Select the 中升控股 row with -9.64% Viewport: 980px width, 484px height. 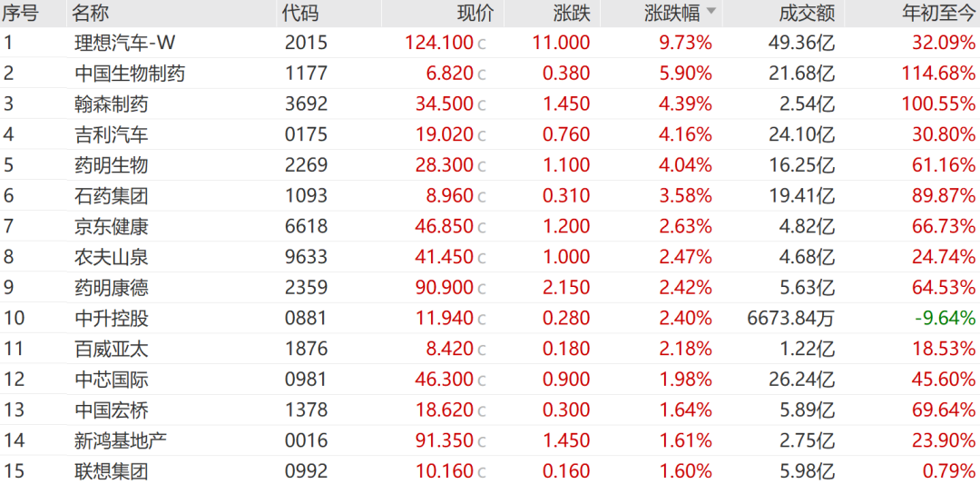point(111,319)
